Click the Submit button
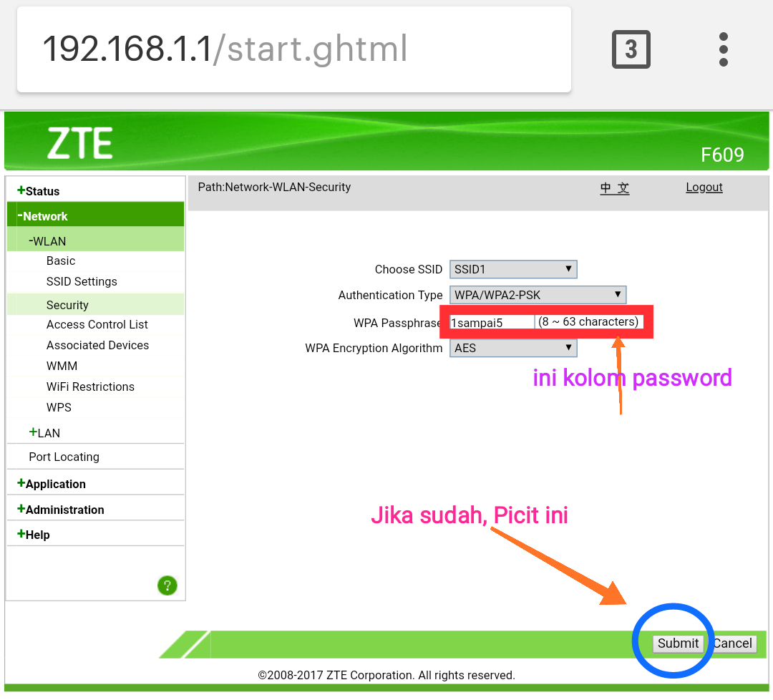 [678, 643]
